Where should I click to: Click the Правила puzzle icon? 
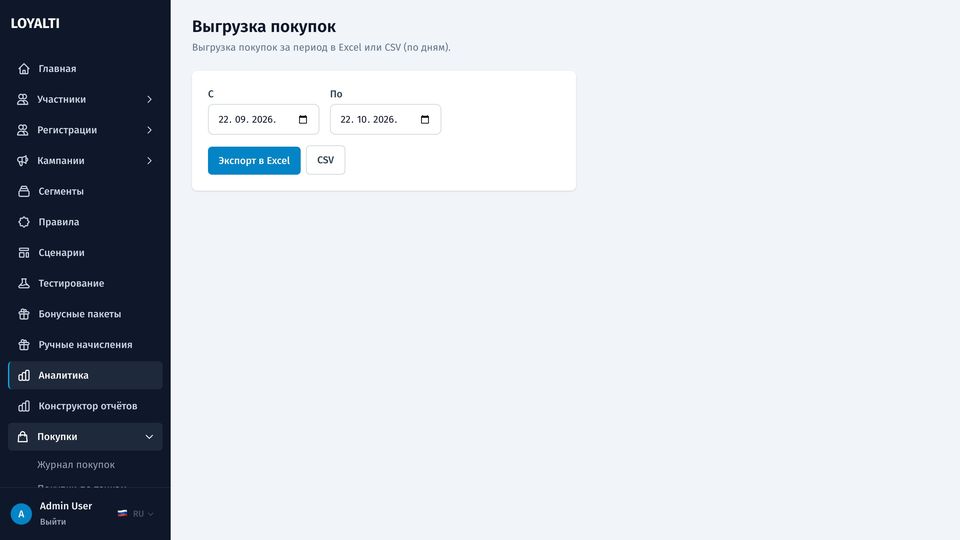(24, 222)
